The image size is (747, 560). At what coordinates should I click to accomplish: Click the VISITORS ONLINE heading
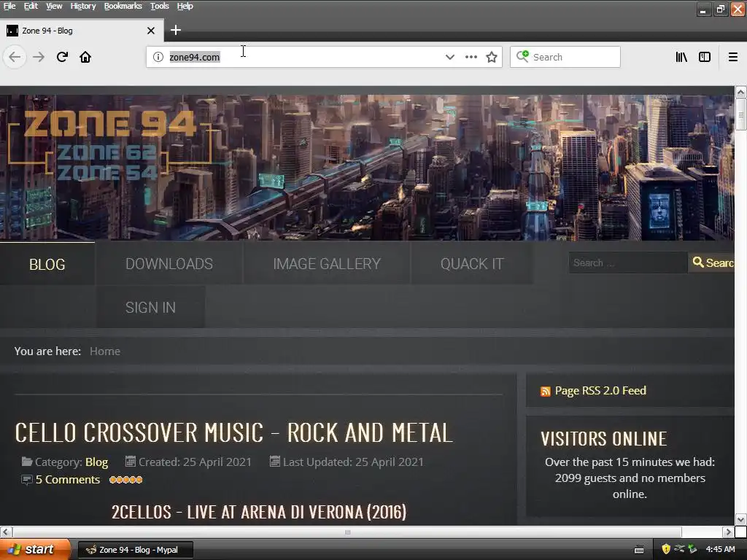(x=603, y=439)
